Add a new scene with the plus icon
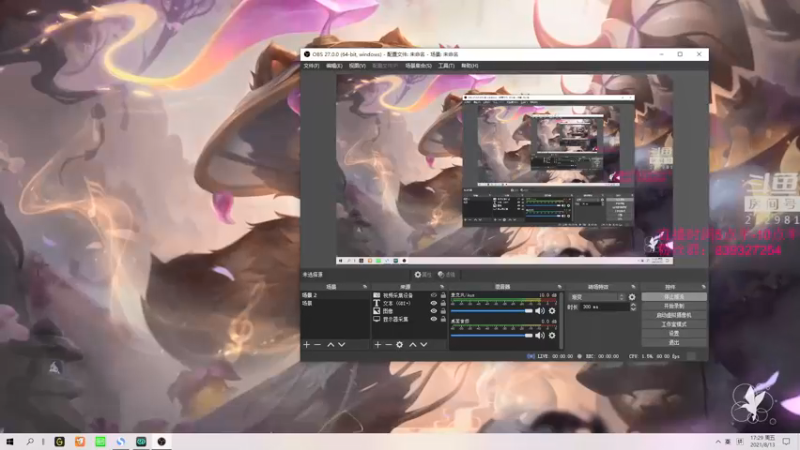Screen dimensions: 800x450 pyautogui.click(x=306, y=345)
